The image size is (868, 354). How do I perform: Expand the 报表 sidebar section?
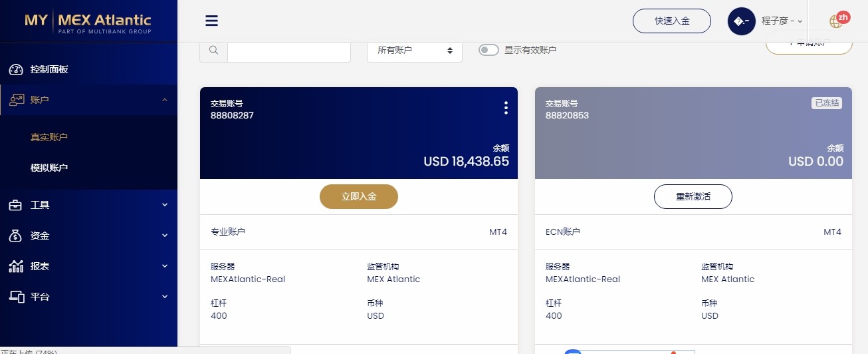click(x=165, y=266)
